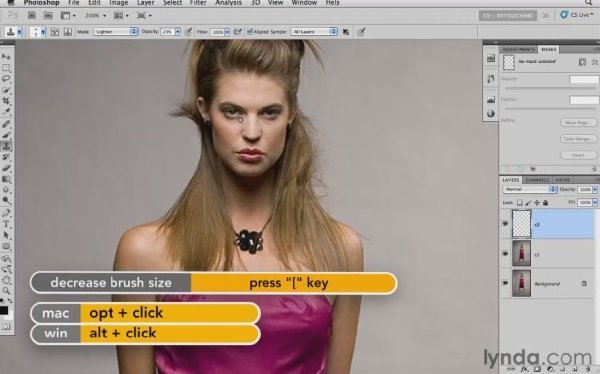This screenshot has height=374, width=600.
Task: Click the workspace switcher button left of CS Live
Action: tap(507, 16)
